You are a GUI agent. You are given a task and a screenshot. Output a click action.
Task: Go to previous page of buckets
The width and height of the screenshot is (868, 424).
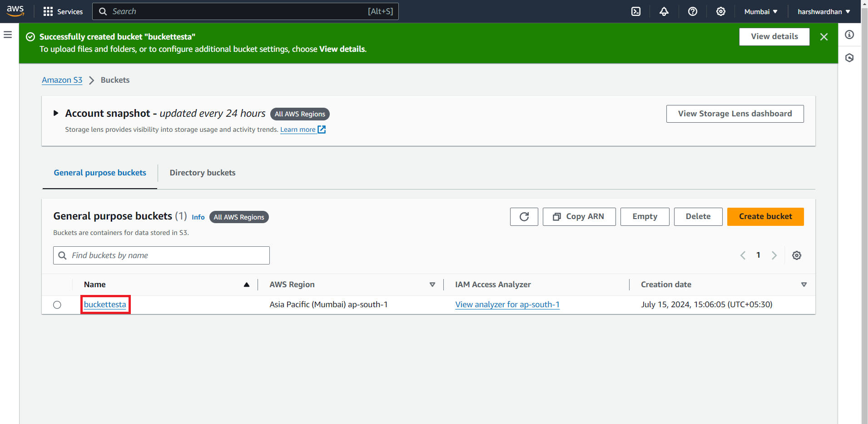pyautogui.click(x=743, y=255)
